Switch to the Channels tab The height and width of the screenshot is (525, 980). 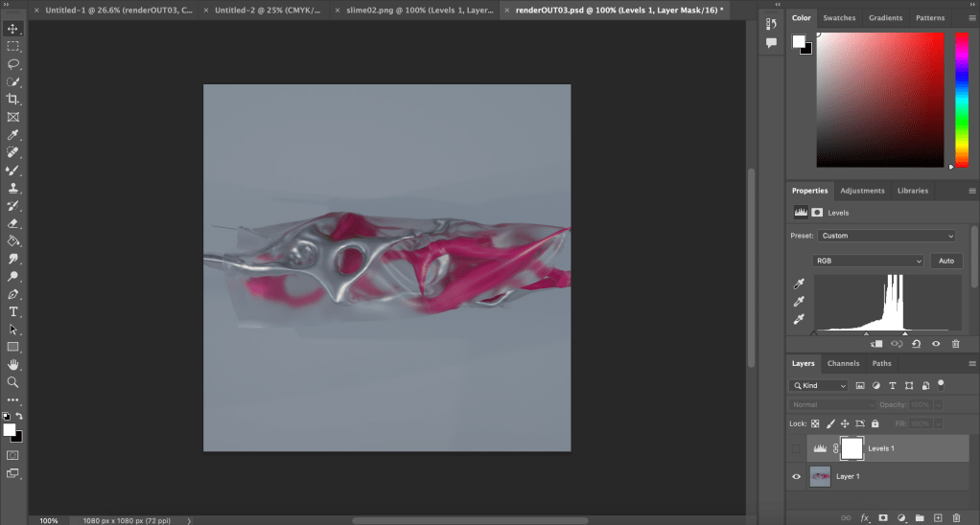coord(843,363)
